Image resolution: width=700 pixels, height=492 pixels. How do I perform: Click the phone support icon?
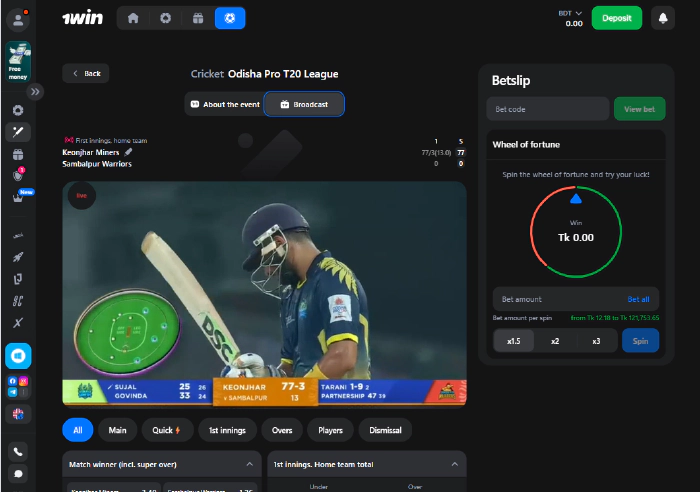click(18, 452)
